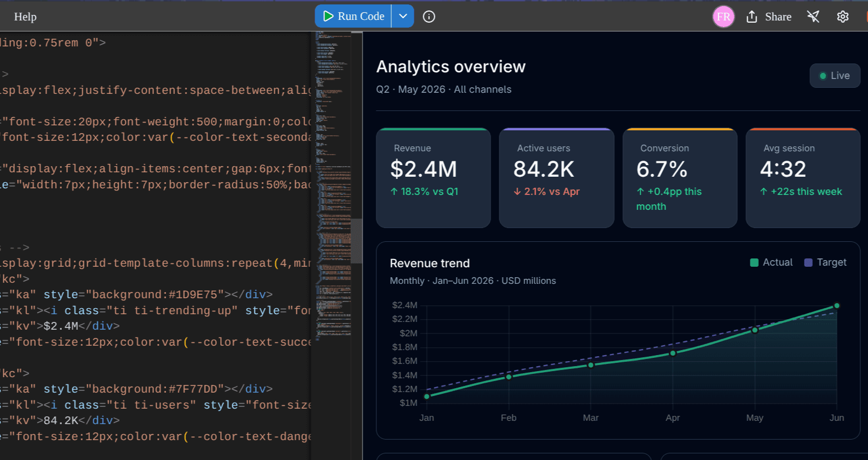The image size is (868, 460).
Task: Select the Revenue stat card
Action: [x=433, y=178]
